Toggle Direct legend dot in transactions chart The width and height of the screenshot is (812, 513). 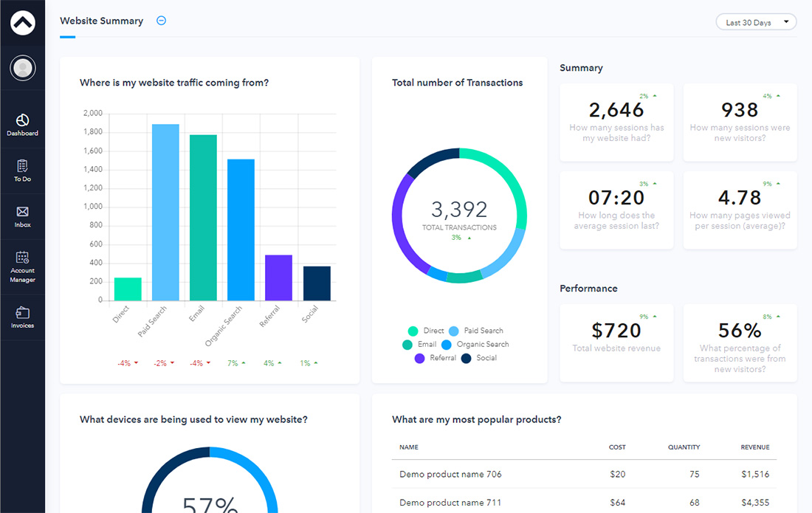tap(413, 331)
